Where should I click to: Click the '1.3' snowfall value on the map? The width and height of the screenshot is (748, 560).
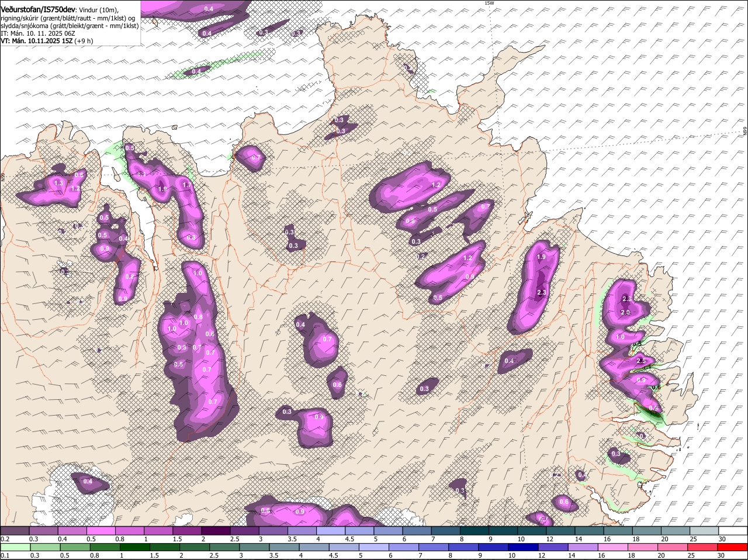(x=58, y=183)
